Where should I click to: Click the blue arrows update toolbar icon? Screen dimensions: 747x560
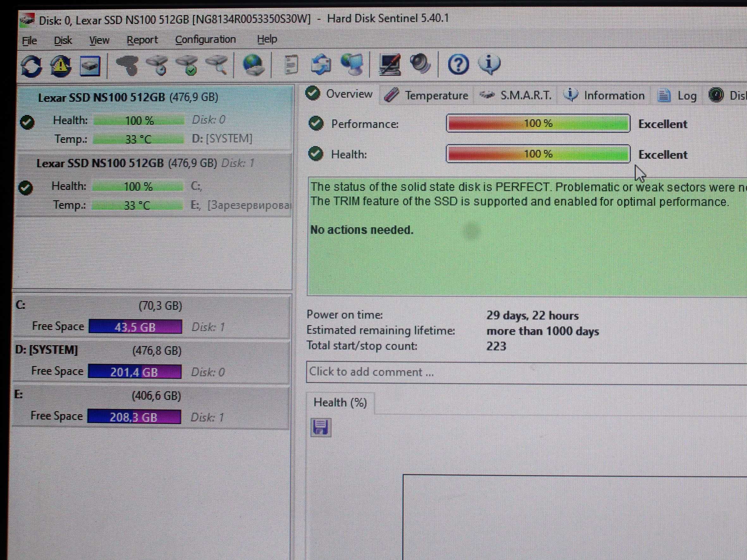(320, 64)
